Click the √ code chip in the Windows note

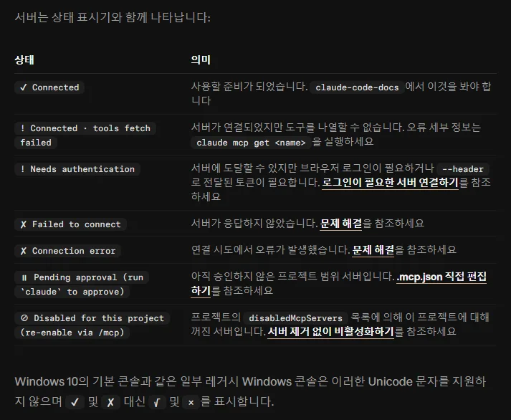pyautogui.click(x=157, y=402)
